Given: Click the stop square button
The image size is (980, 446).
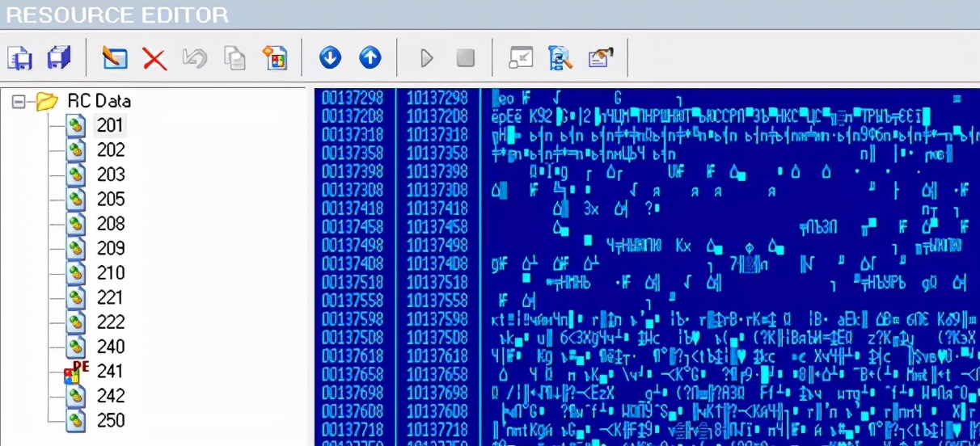Looking at the screenshot, I should (x=465, y=58).
